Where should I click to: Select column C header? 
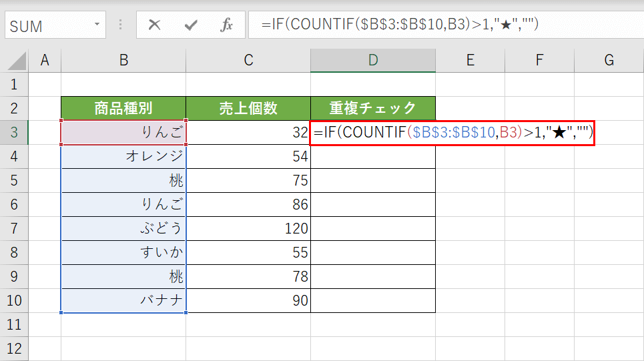pyautogui.click(x=248, y=61)
